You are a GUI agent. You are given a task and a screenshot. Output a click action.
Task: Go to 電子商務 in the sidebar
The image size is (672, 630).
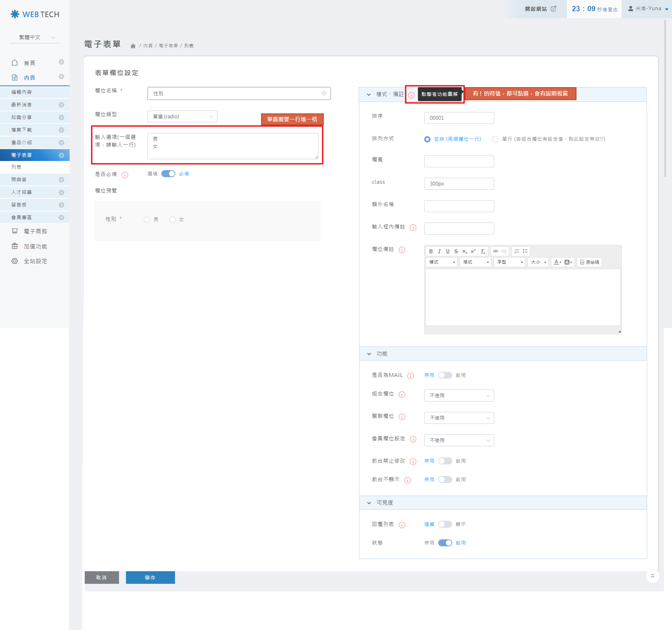35,231
